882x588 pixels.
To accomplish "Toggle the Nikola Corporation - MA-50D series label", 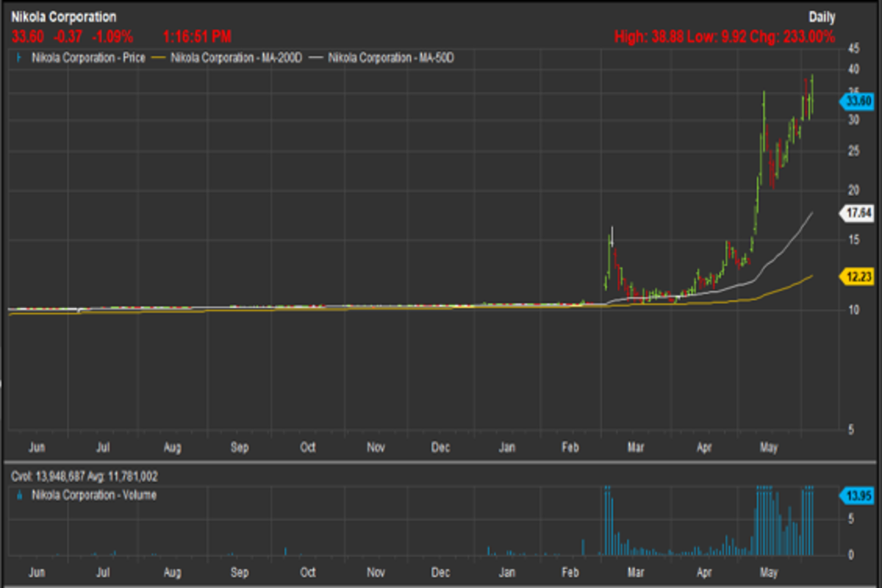I will [x=390, y=57].
